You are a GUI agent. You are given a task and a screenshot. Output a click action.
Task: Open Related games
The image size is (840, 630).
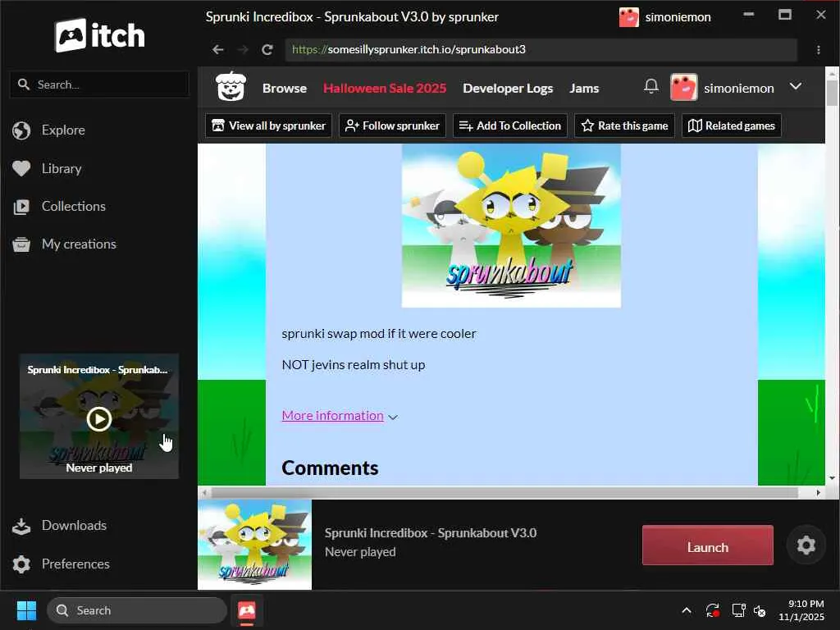coord(731,126)
